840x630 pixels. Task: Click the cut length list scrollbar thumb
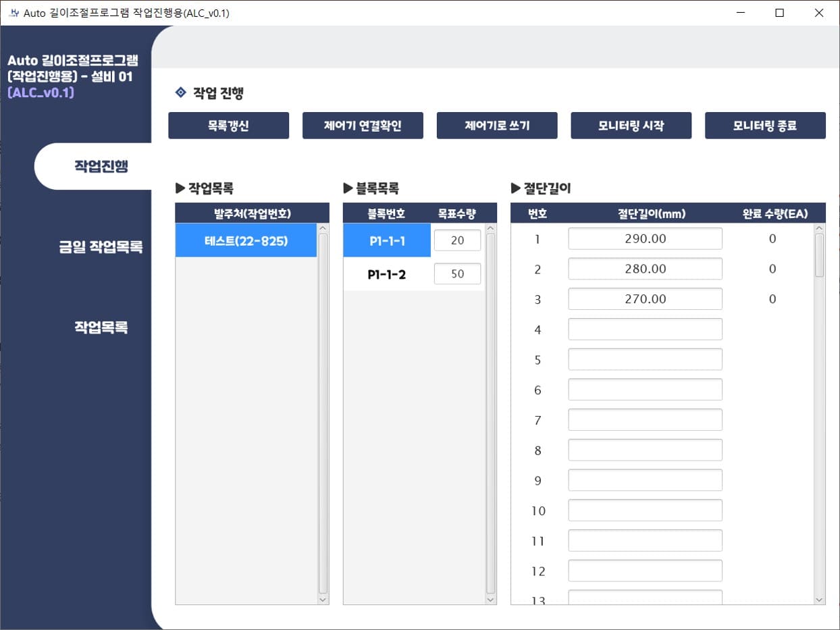click(x=819, y=255)
